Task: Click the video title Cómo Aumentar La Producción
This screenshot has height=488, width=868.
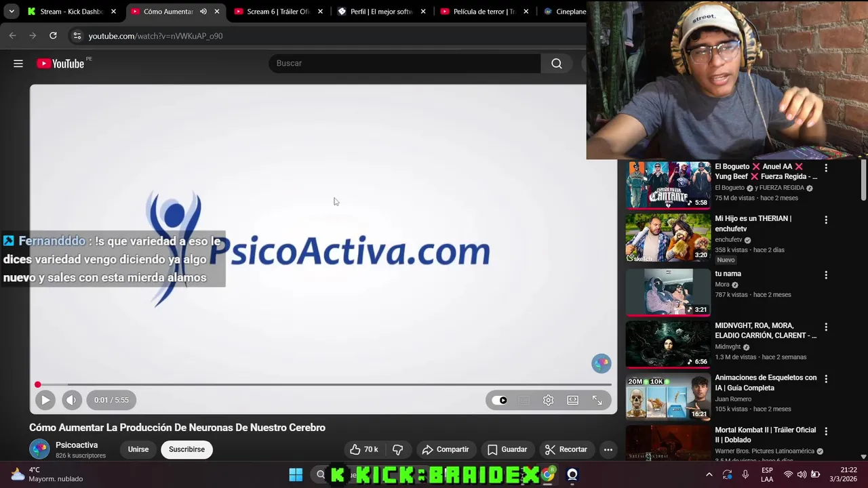Action: coord(178,428)
